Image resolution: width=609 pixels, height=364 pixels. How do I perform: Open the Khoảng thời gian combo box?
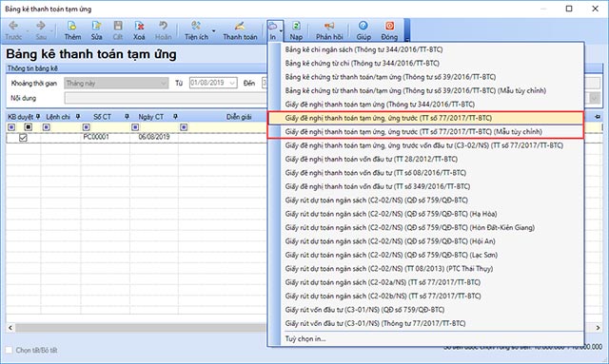(116, 83)
